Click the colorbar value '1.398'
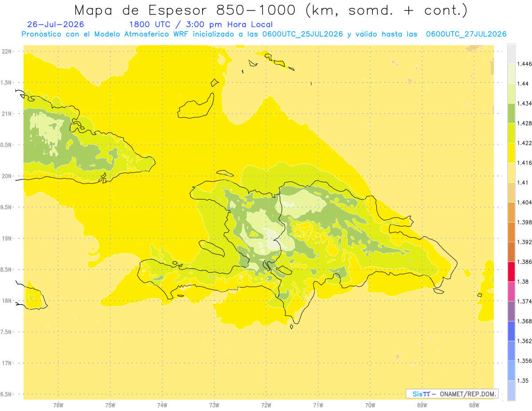This screenshot has height=411, width=532. (x=524, y=222)
